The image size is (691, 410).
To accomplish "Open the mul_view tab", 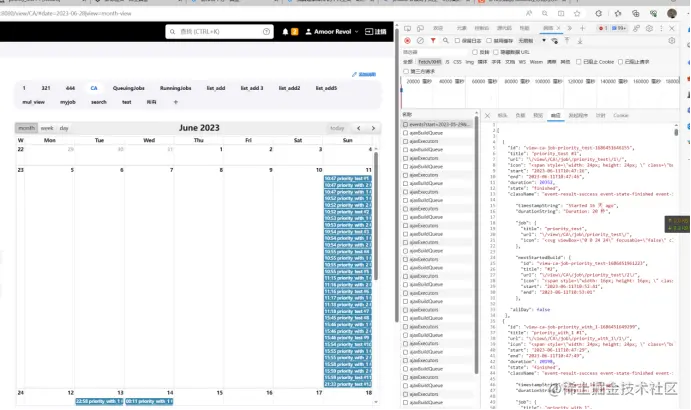I will point(33,102).
